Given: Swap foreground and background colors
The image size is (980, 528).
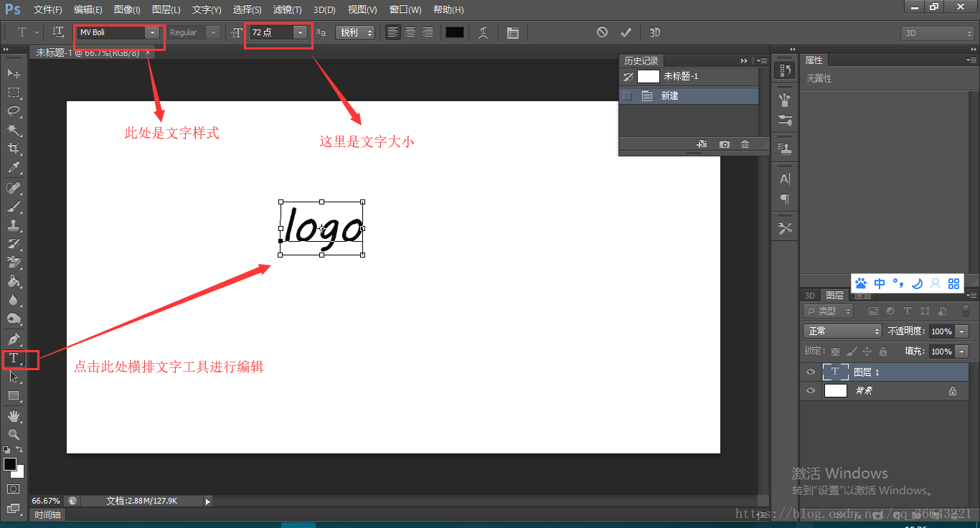Looking at the screenshot, I should click(20, 449).
